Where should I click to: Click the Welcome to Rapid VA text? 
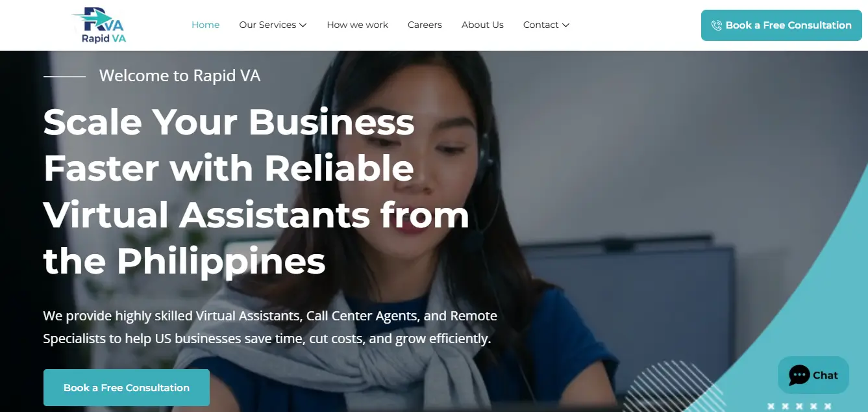[x=180, y=76]
